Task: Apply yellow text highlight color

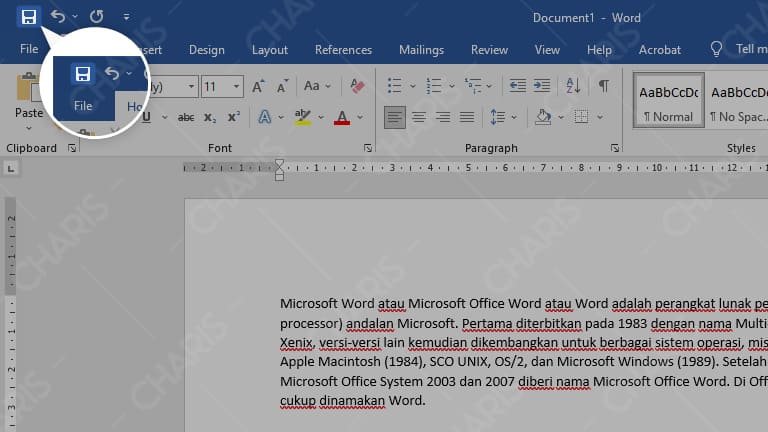Action: pos(303,117)
